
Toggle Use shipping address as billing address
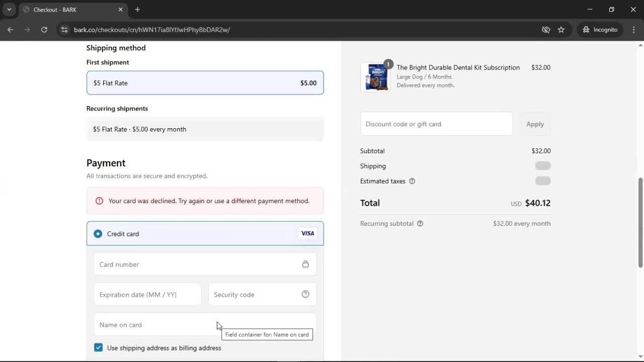pyautogui.click(x=98, y=348)
